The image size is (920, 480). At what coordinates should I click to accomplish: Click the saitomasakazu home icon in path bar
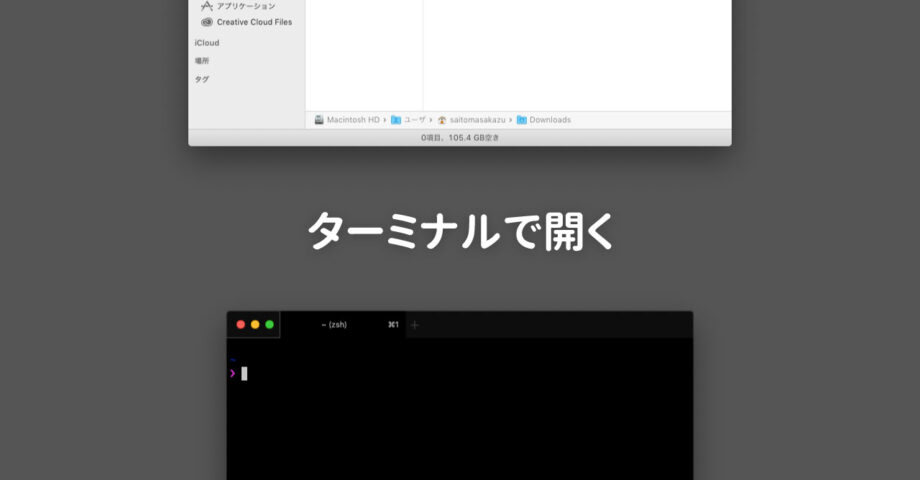point(442,120)
